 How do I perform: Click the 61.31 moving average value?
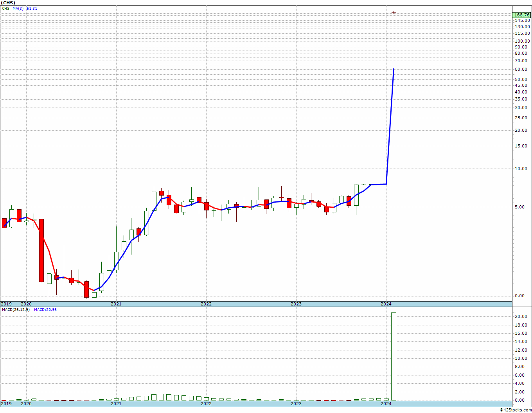pyautogui.click(x=32, y=9)
